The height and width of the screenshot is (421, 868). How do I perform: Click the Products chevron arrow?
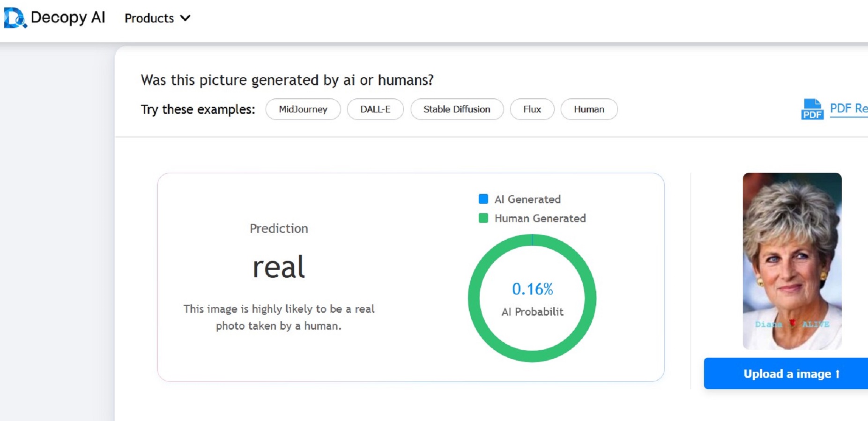tap(185, 18)
